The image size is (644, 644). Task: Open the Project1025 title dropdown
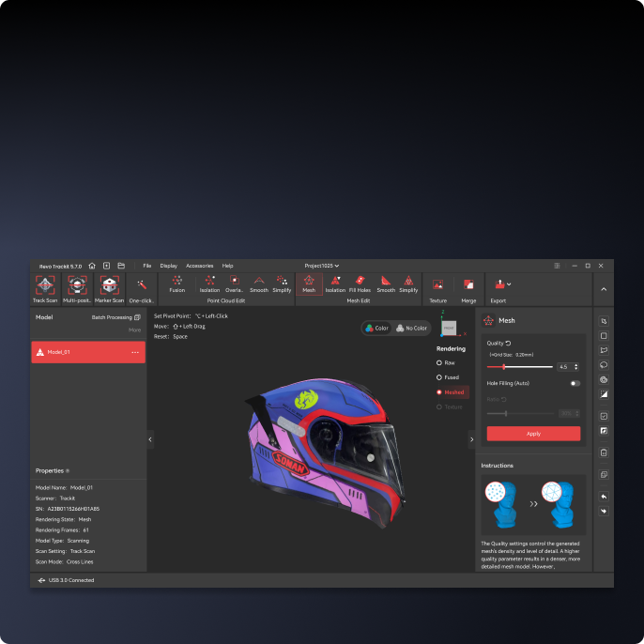tap(322, 266)
